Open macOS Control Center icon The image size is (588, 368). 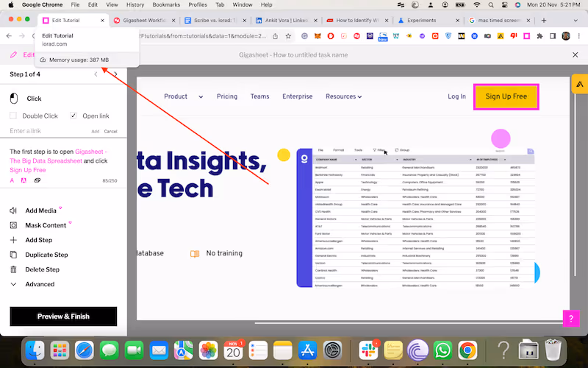505,5
